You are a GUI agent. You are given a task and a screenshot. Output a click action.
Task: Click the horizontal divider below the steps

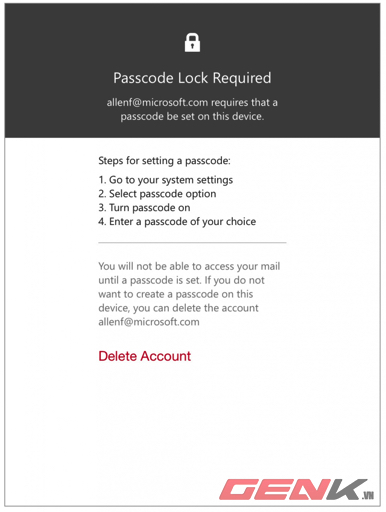[192, 243]
